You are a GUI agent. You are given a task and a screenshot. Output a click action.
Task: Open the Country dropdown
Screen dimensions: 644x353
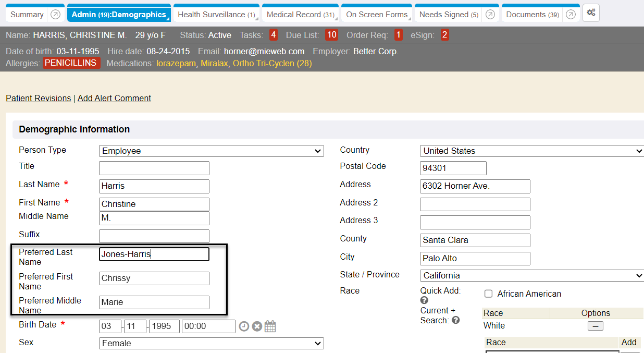point(531,151)
